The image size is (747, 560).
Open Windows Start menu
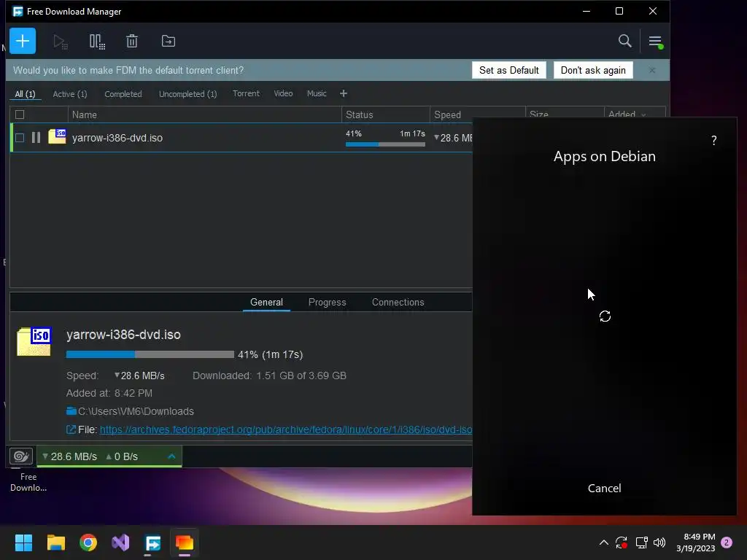point(23,542)
